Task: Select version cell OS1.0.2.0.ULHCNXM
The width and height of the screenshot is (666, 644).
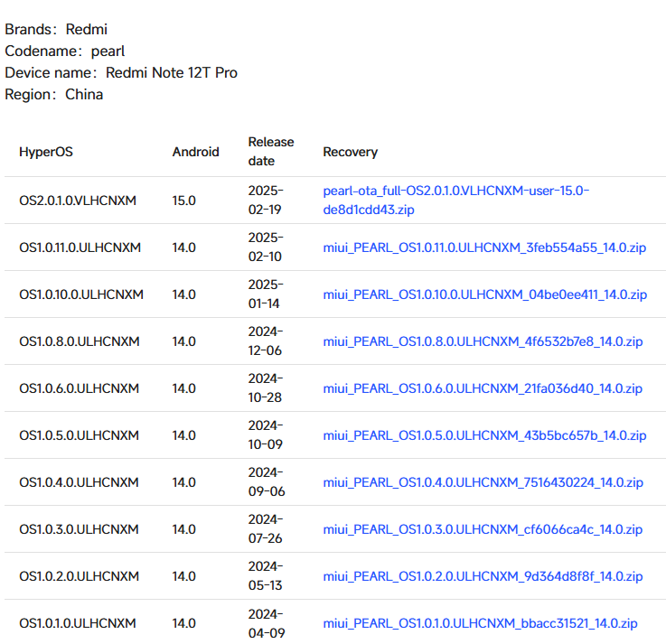Action: [79, 576]
